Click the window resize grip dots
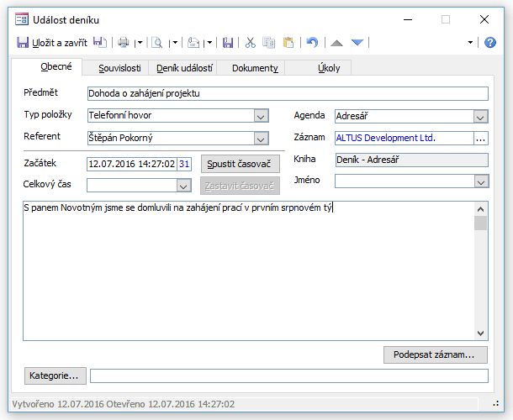Viewport: 513px width, 420px height. pos(496,404)
